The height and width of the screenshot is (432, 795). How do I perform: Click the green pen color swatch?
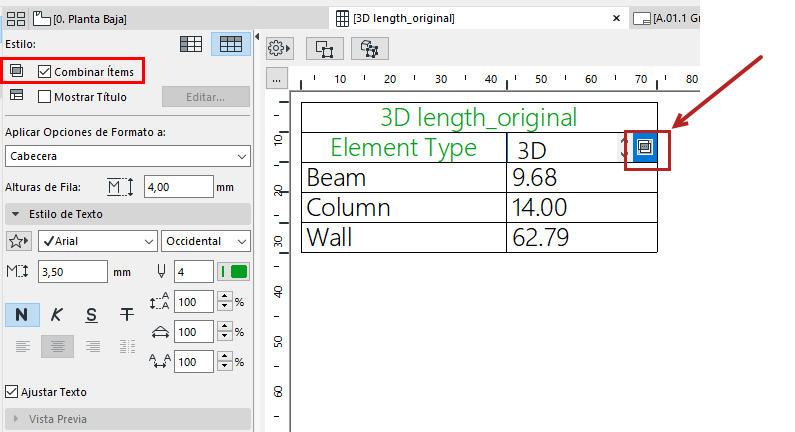[x=238, y=271]
